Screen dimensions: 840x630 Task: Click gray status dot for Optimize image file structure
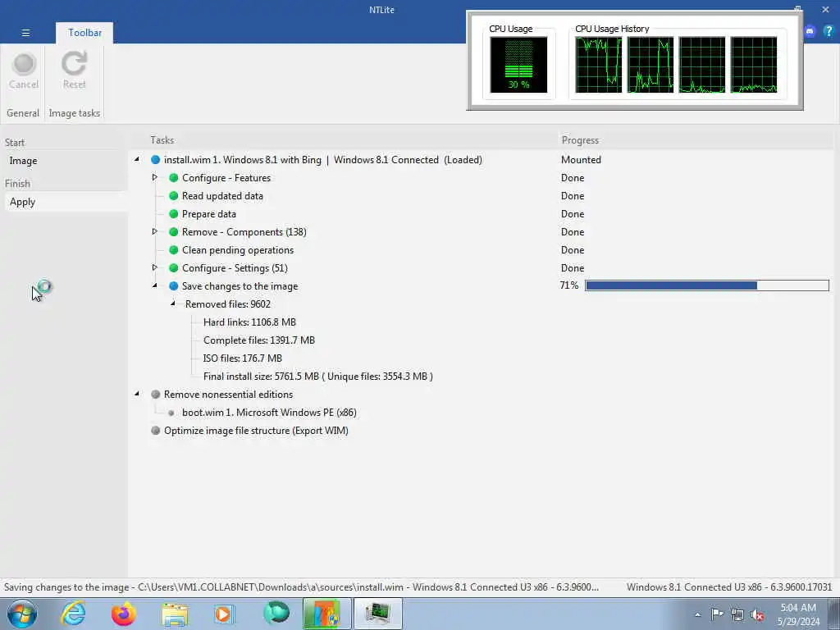coord(155,430)
